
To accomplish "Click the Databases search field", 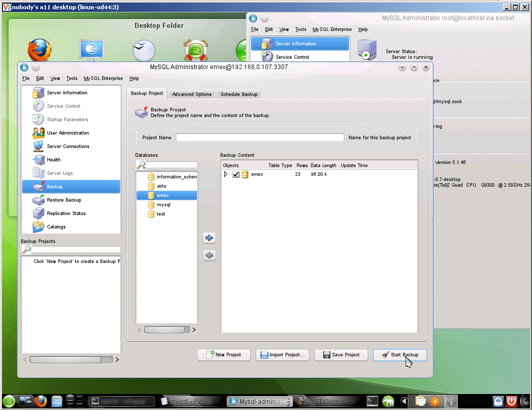I will pyautogui.click(x=172, y=165).
